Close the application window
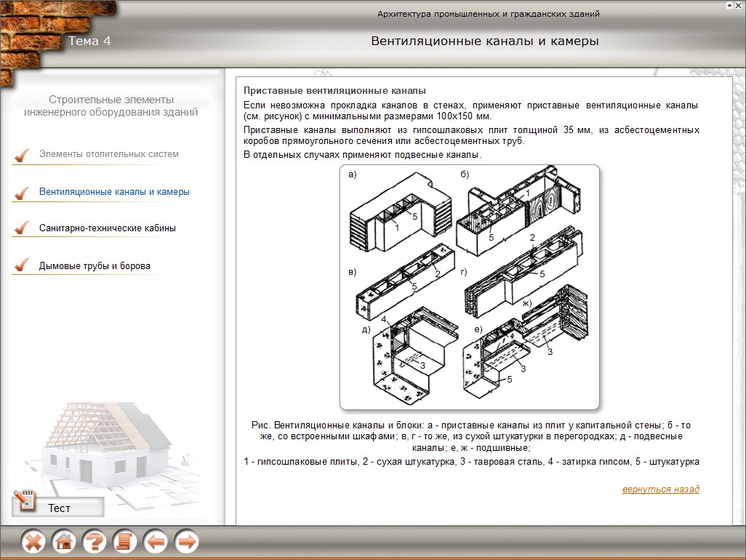 tap(738, 5)
